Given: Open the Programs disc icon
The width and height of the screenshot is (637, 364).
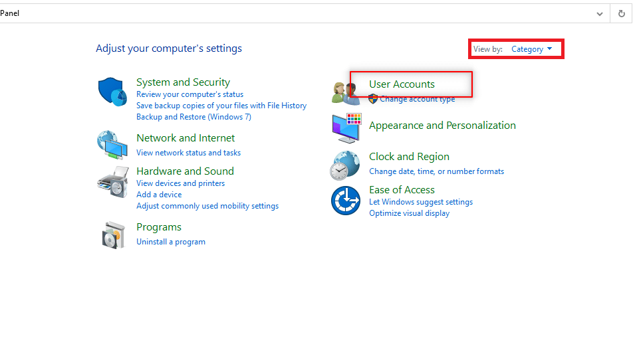Looking at the screenshot, I should coord(113,235).
